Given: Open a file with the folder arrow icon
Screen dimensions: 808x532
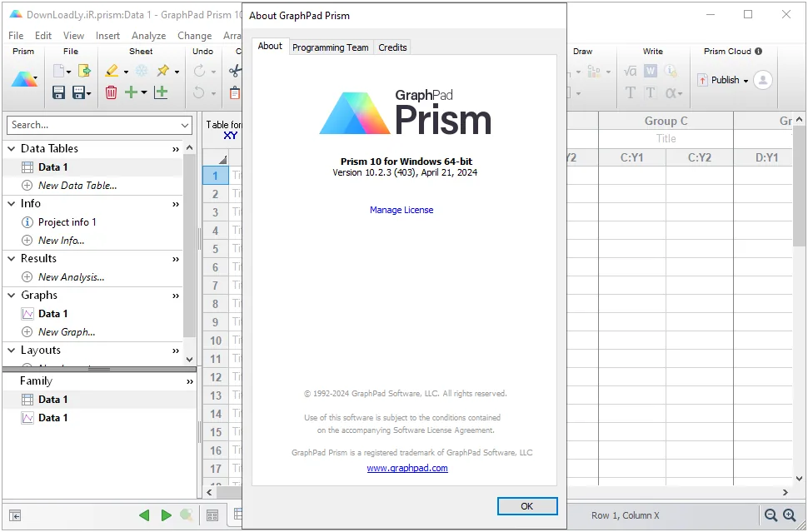Looking at the screenshot, I should pyautogui.click(x=84, y=71).
